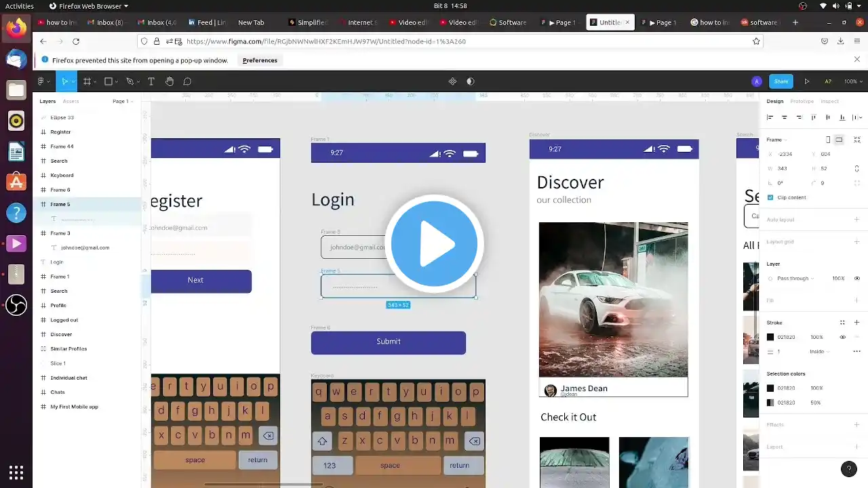Open Ubuntu Show Applications grid

coord(16,472)
